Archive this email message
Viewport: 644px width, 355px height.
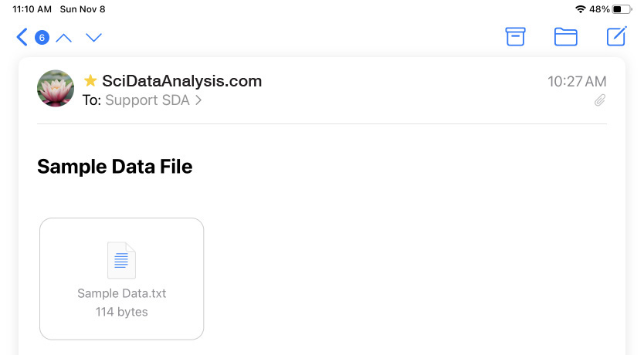point(515,36)
